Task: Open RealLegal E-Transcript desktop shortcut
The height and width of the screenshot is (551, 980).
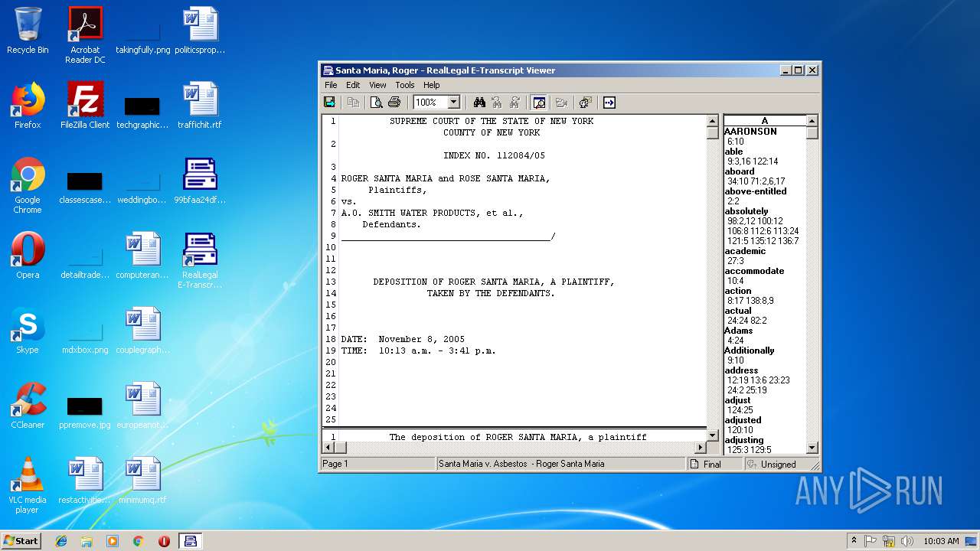Action: 200,260
